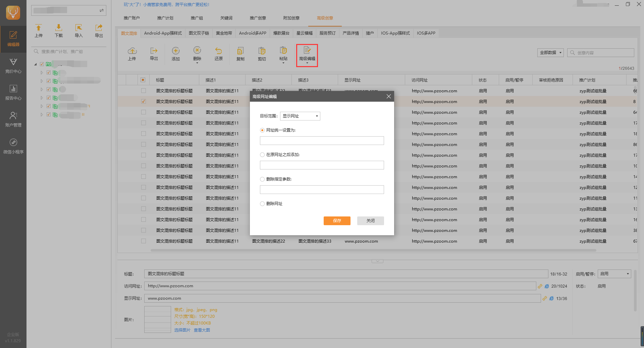Open the 全部数据 filter dropdown
644x348 pixels.
pos(550,53)
